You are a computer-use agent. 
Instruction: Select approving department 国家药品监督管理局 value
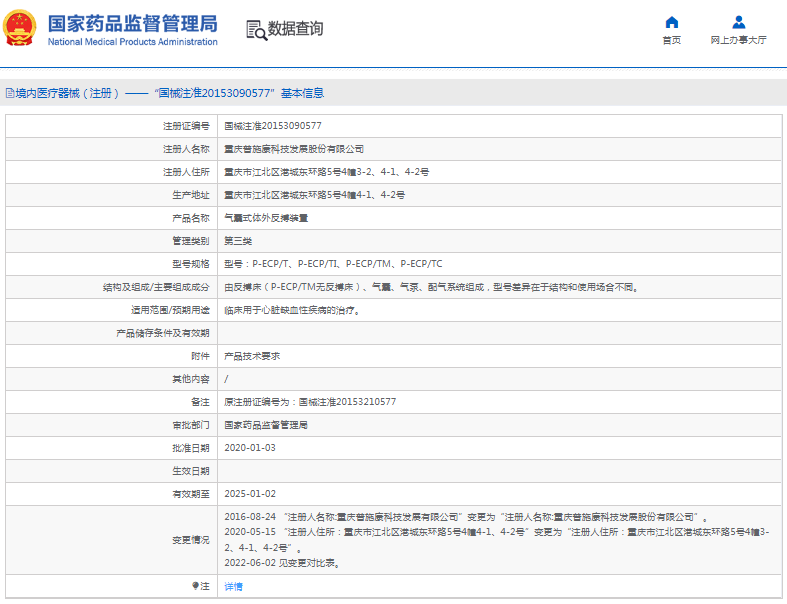(266, 425)
